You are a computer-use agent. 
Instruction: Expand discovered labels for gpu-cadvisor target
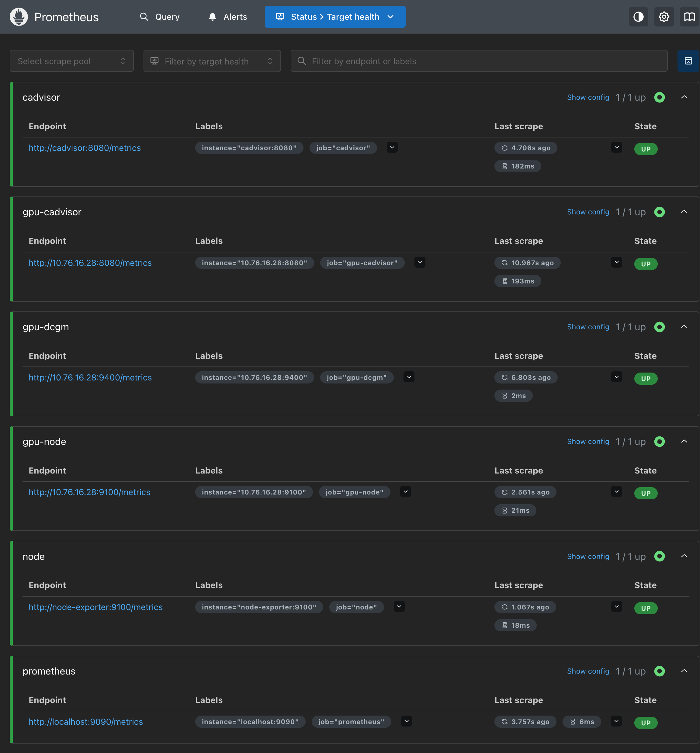coord(420,262)
